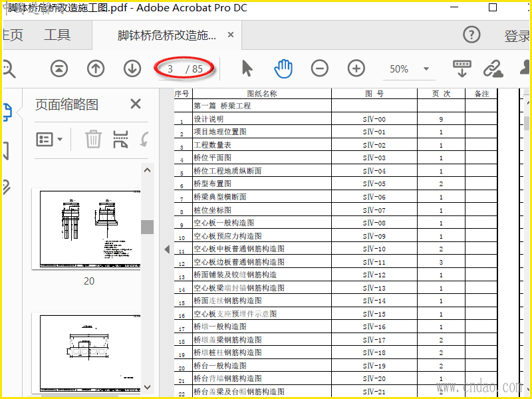
Task: Switch to the 主页 home tab
Action: [13, 35]
